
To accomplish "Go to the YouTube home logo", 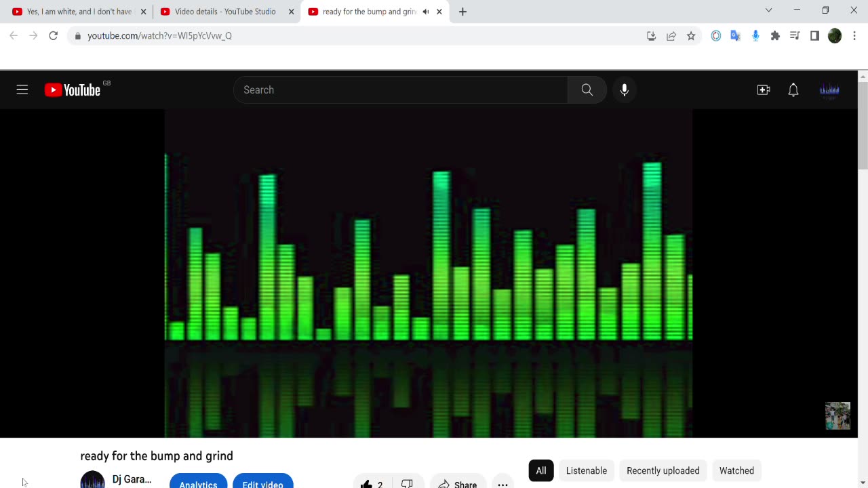I will 73,90.
